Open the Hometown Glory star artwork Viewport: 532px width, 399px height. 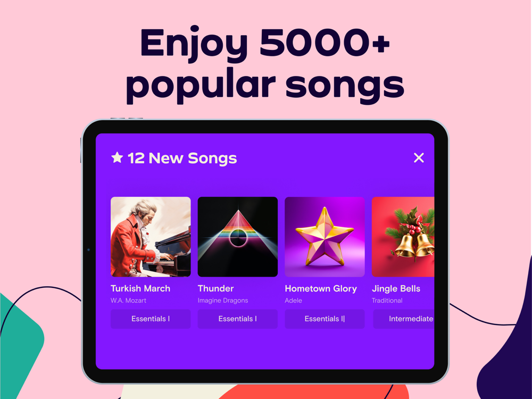325,237
